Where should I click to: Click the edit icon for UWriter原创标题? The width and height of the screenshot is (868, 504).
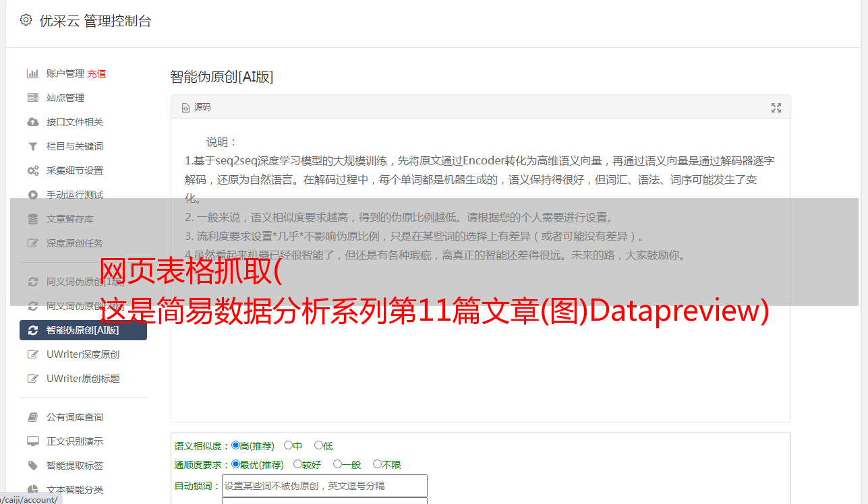[x=32, y=379]
